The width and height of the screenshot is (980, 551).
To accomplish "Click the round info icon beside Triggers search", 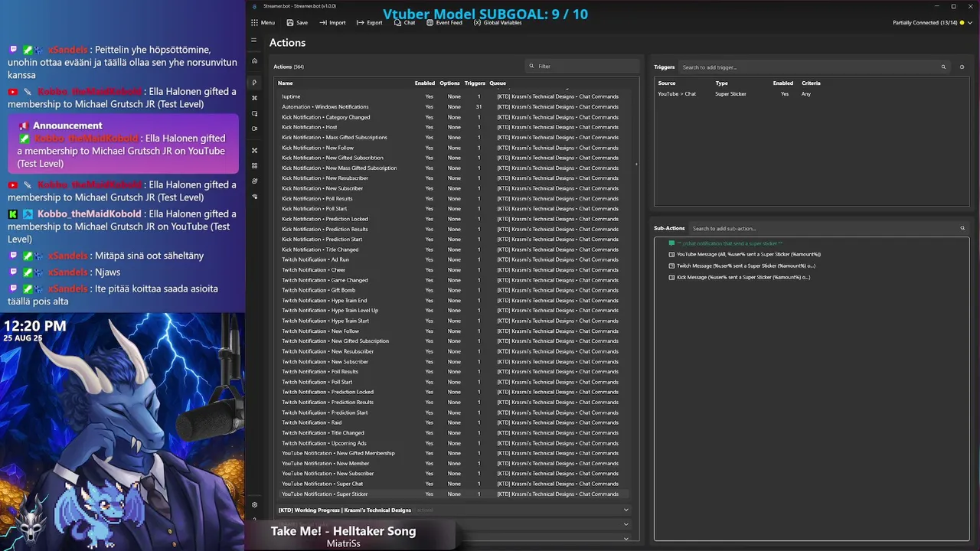I will point(962,67).
